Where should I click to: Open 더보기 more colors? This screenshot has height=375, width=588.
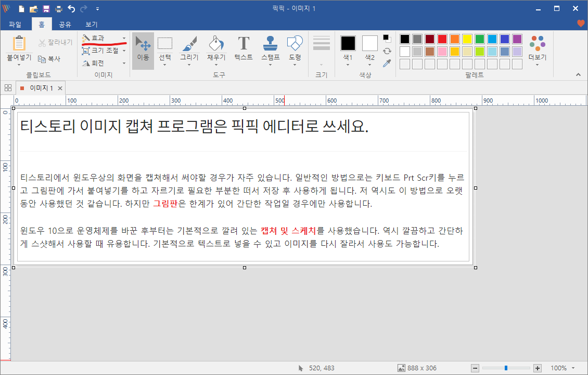[538, 51]
